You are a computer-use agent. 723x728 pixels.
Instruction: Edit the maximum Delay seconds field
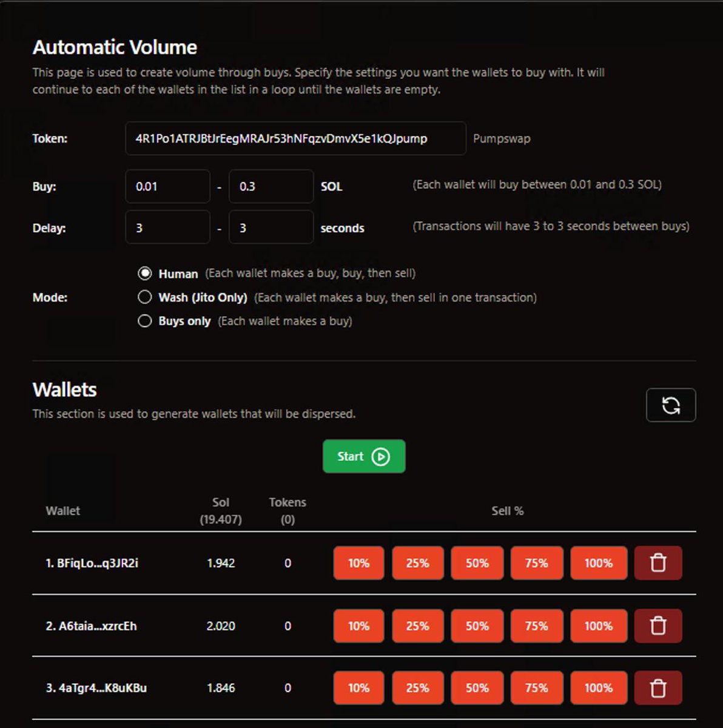tap(271, 227)
